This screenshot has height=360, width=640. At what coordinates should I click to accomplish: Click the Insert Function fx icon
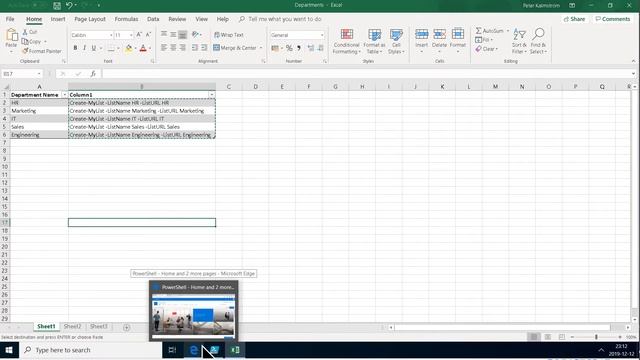pyautogui.click(x=93, y=73)
